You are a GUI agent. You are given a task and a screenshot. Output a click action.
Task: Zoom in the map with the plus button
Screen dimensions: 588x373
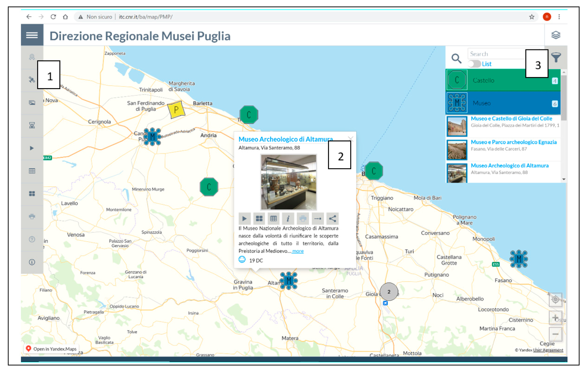[555, 318]
